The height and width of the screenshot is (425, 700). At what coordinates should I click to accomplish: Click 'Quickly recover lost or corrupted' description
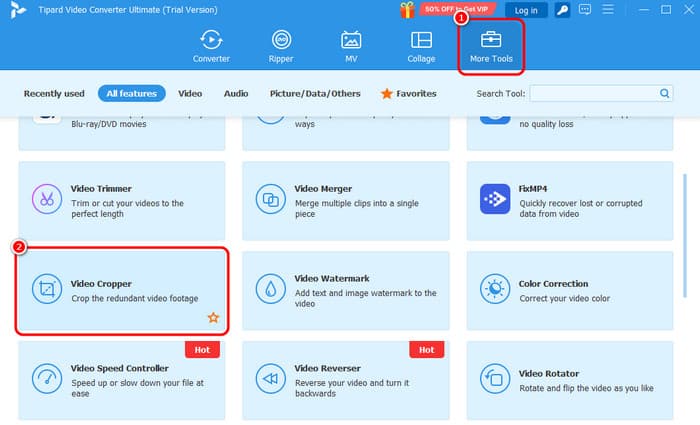coord(581,208)
